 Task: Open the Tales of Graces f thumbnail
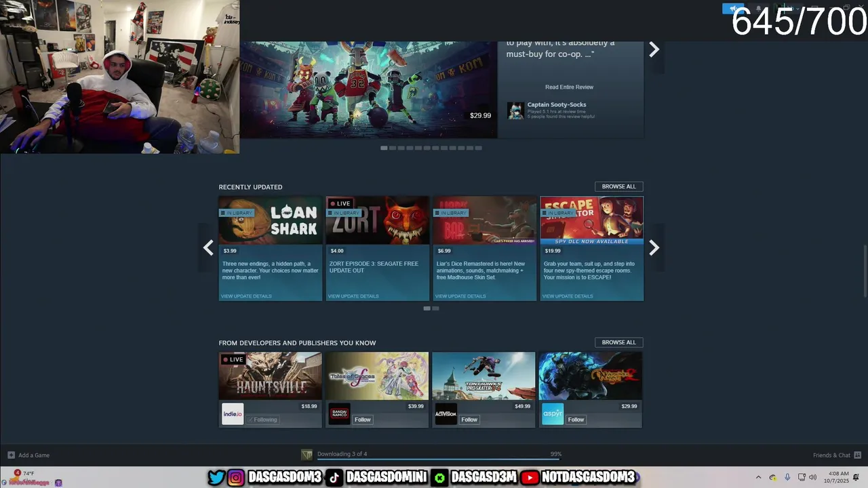point(377,375)
